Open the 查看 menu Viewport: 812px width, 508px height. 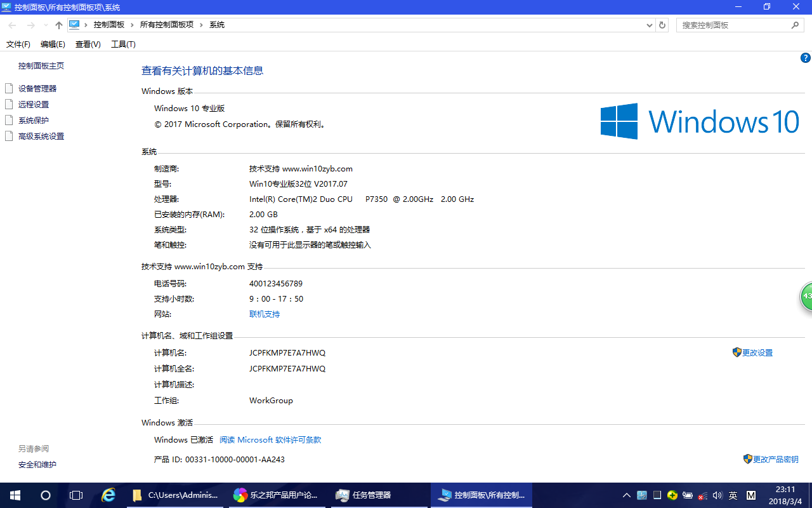(x=88, y=44)
